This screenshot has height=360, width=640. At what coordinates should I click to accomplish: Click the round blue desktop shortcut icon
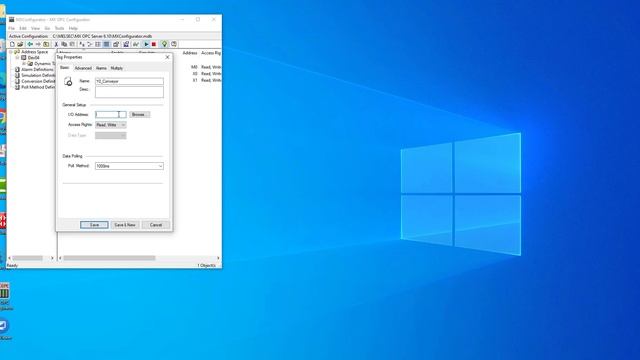[4, 326]
